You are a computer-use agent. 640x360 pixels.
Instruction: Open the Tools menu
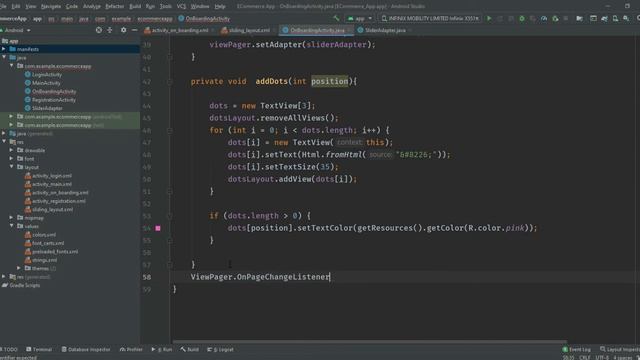pyautogui.click(x=165, y=6)
